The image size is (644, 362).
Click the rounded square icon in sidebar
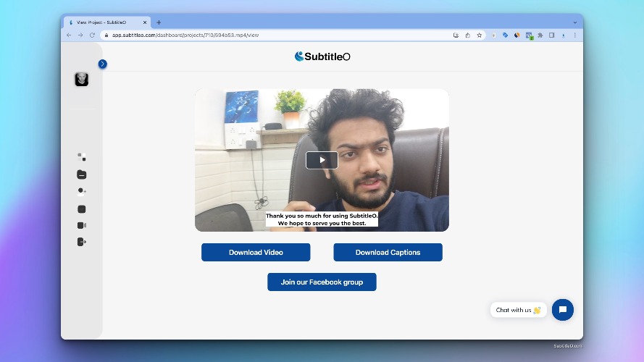click(82, 209)
